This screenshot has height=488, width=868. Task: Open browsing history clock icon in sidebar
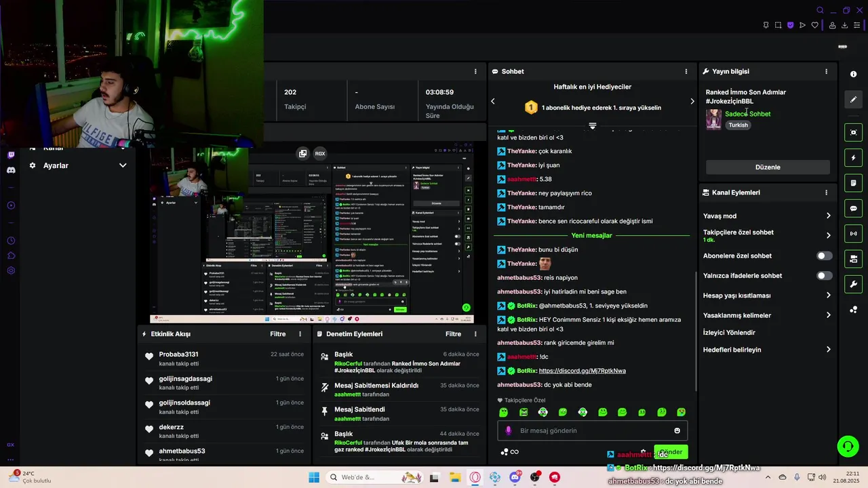(11, 241)
